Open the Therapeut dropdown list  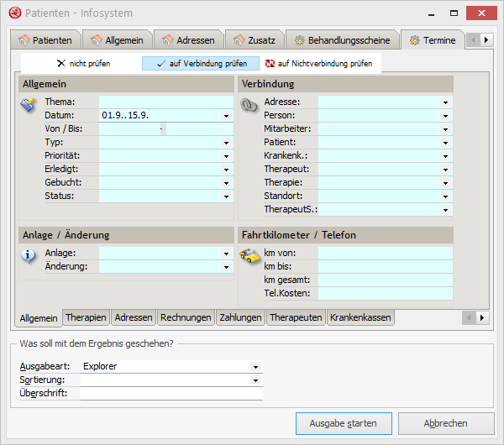click(445, 170)
